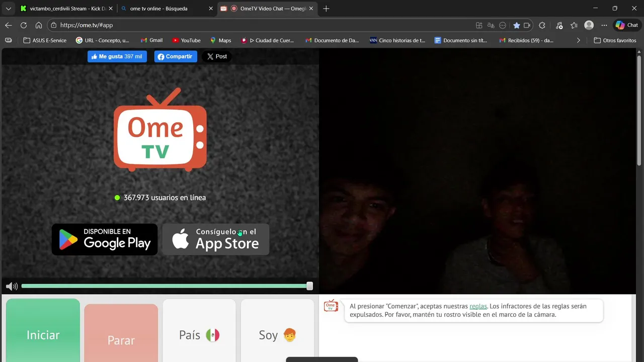Click the X Post button
The width and height of the screenshot is (644, 362).
(217, 56)
